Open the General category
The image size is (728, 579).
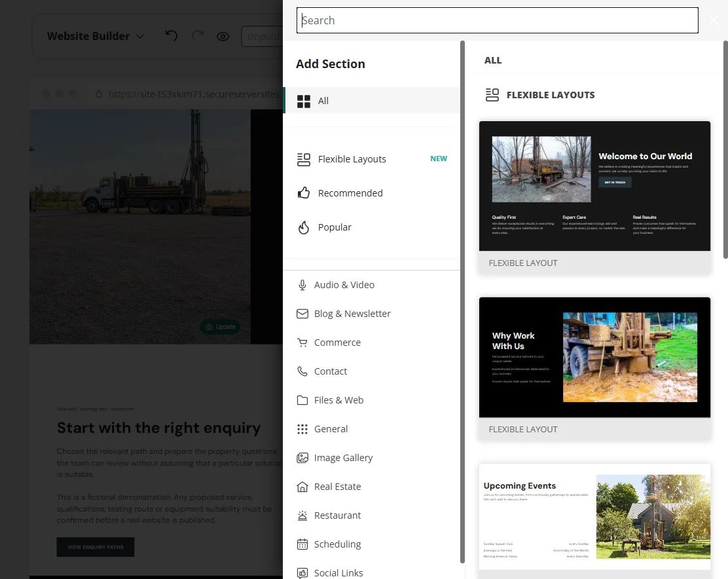pos(371,429)
